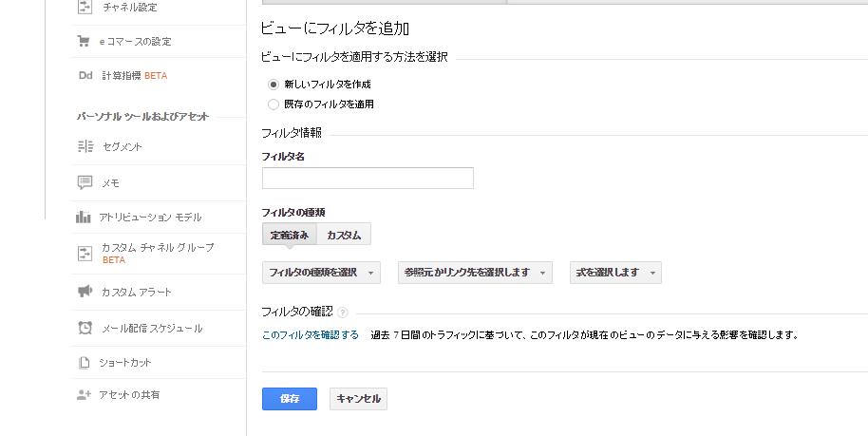Select 新しいフィルタを作成 radio button
The height and width of the screenshot is (436, 868).
coord(273,85)
